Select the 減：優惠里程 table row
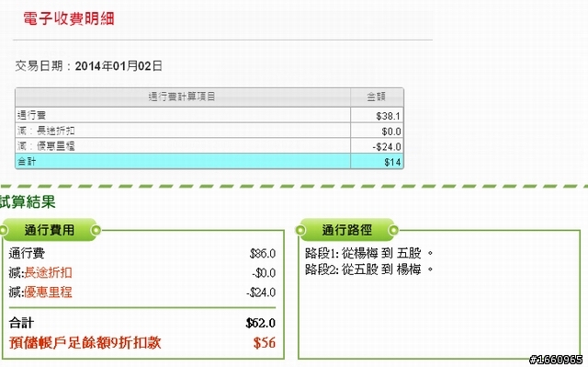The height and width of the screenshot is (367, 588). 209,146
